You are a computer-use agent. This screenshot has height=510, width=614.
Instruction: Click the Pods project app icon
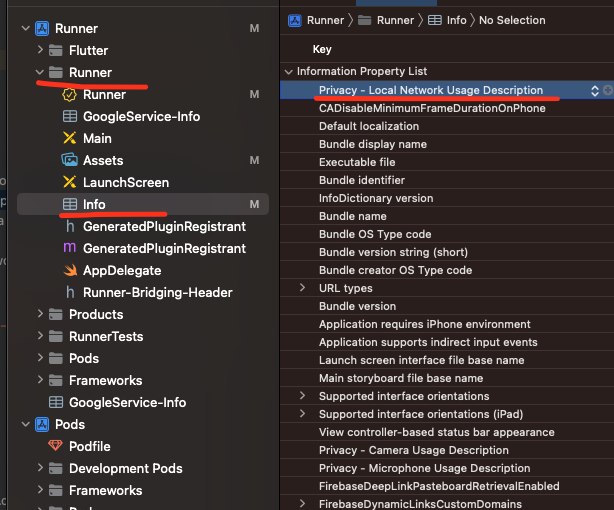tap(42, 425)
